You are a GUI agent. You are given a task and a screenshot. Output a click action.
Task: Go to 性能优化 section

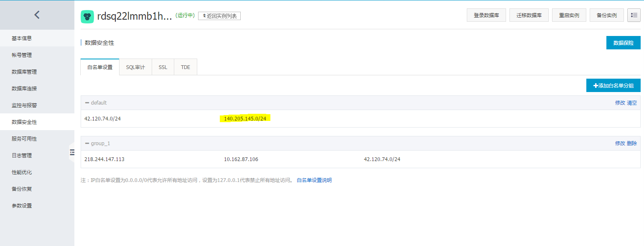point(37,172)
